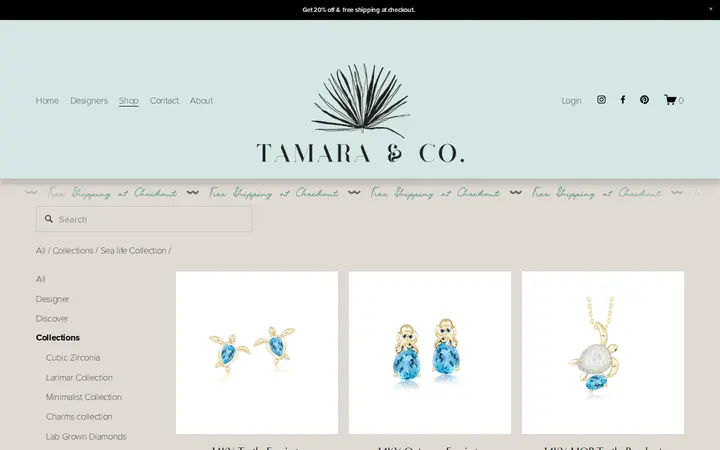Viewport: 720px width, 450px height.
Task: Open the Minimalist Collection
Action: tap(84, 397)
